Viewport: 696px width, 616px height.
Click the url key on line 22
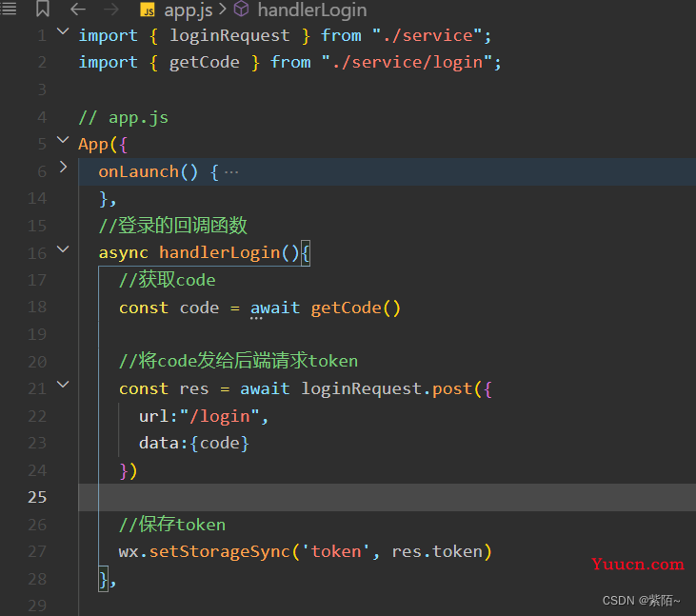(153, 416)
